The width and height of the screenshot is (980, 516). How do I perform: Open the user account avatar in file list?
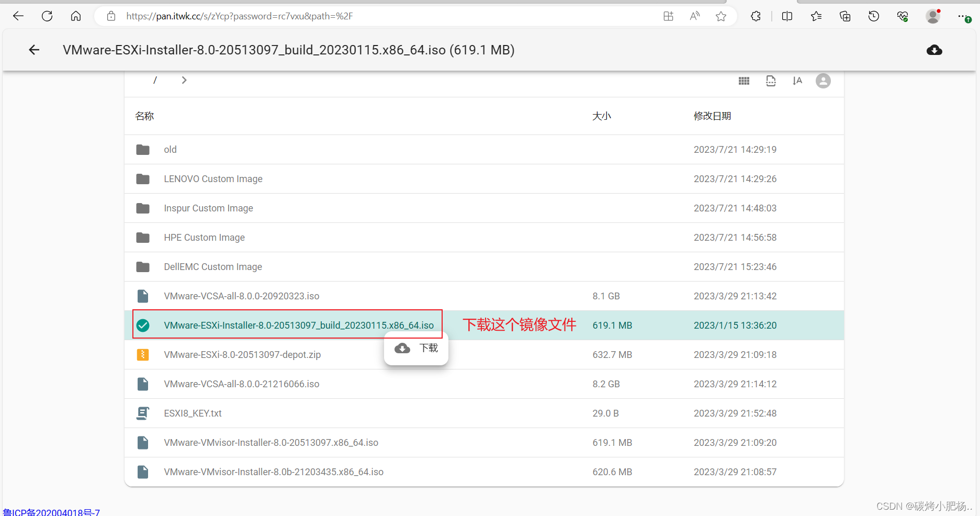pos(823,81)
